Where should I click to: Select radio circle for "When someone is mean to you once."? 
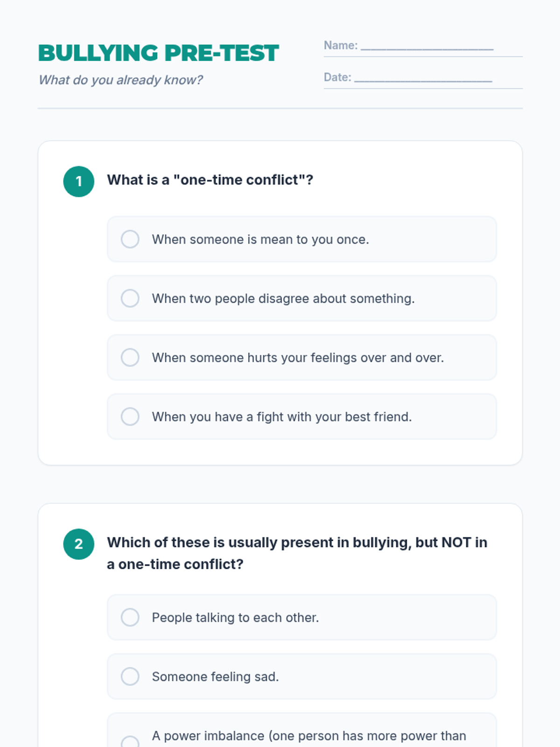pyautogui.click(x=130, y=239)
